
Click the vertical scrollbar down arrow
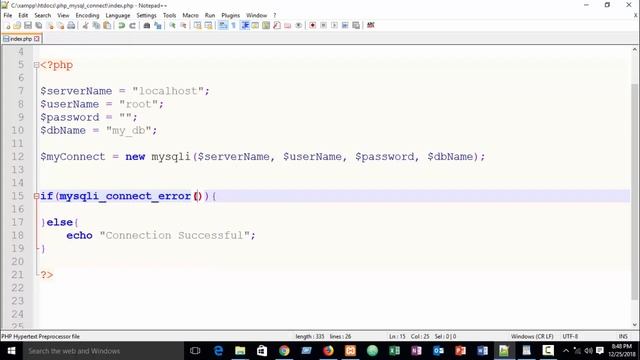point(635,325)
